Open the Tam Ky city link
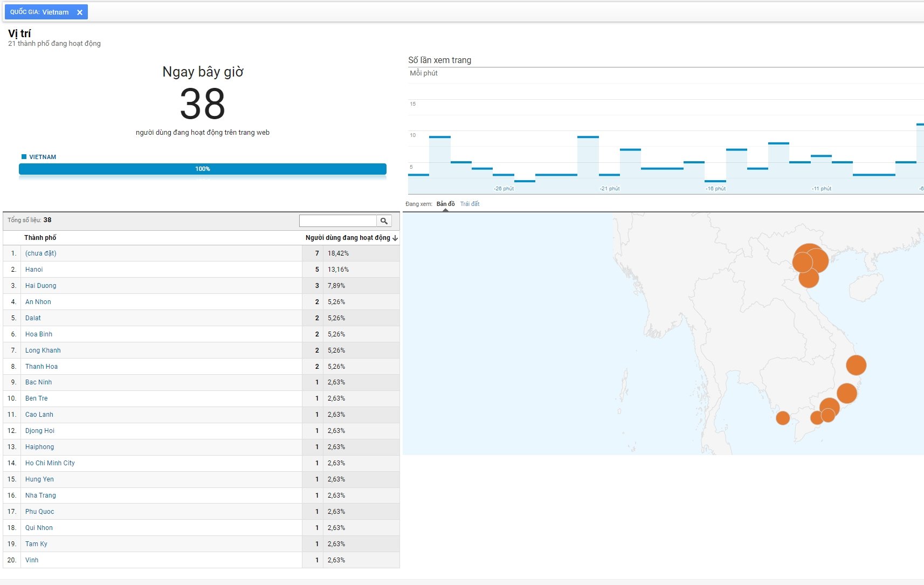 coord(36,544)
